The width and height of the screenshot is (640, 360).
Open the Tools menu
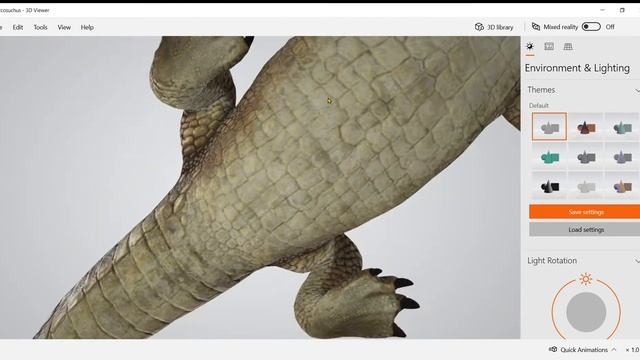pyautogui.click(x=40, y=27)
